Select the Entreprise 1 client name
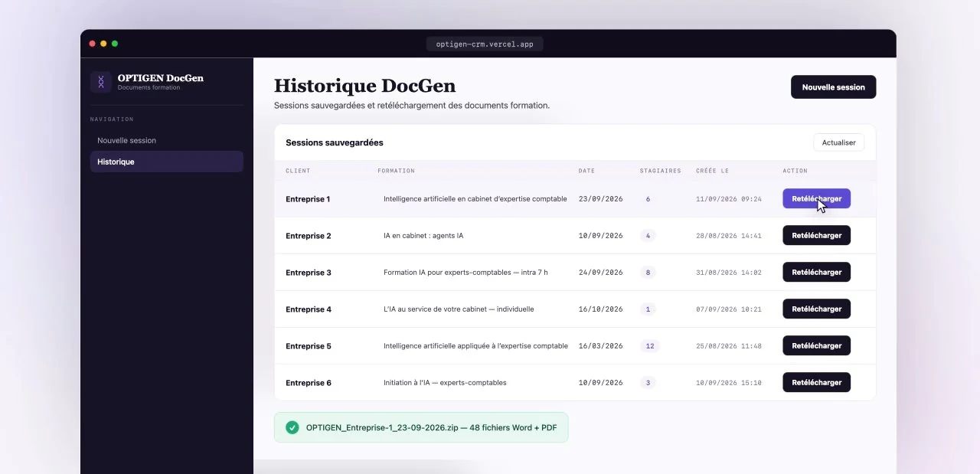The height and width of the screenshot is (474, 980). pos(308,199)
